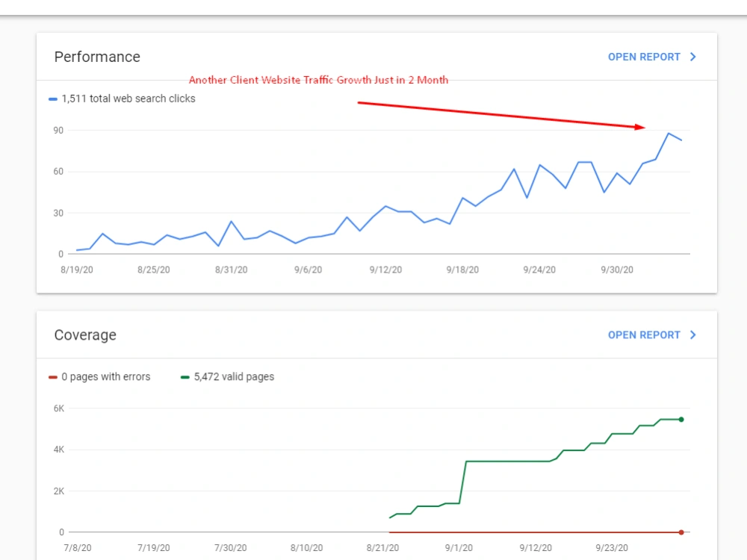Click the 9/12/20 date on Performance axis
The image size is (747, 560).
pyautogui.click(x=386, y=270)
